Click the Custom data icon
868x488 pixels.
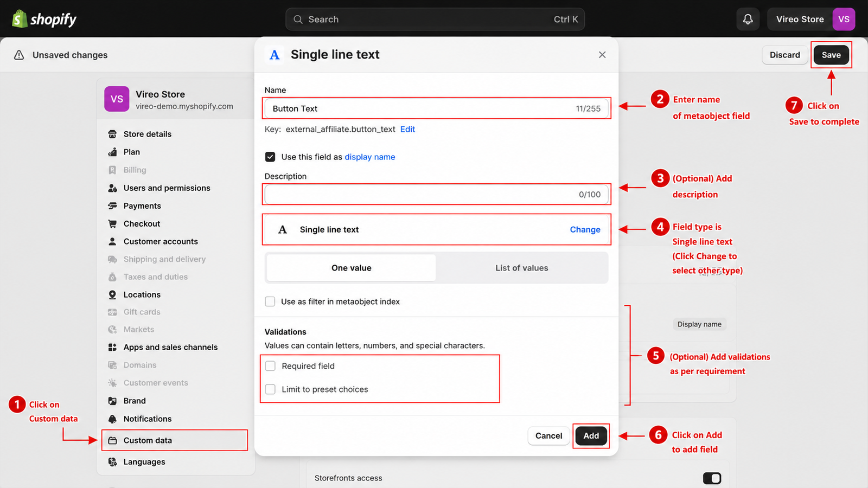[x=112, y=440]
